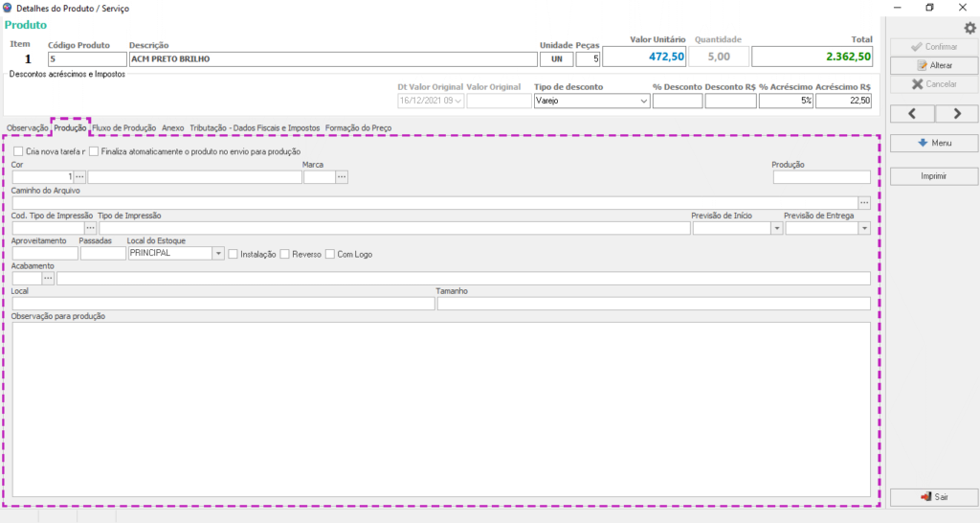
Task: Open the Formação do Preço tab
Action: point(358,127)
